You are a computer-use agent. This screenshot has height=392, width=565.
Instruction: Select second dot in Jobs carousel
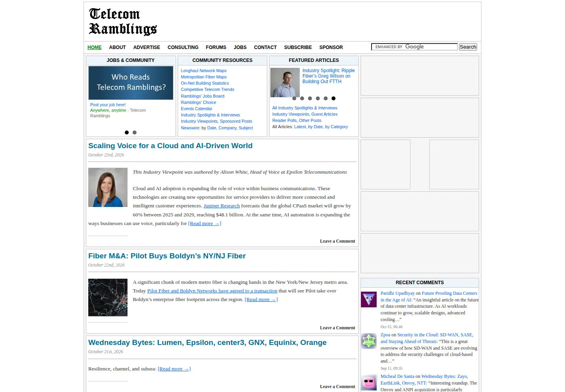pyautogui.click(x=135, y=132)
